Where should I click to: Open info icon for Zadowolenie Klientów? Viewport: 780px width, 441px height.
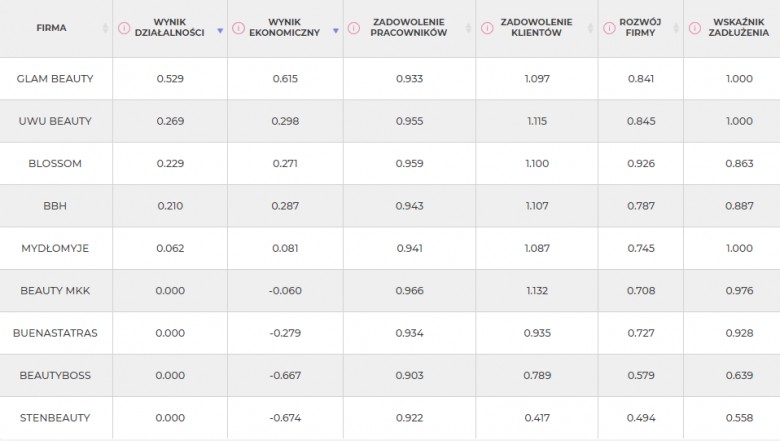(487, 28)
